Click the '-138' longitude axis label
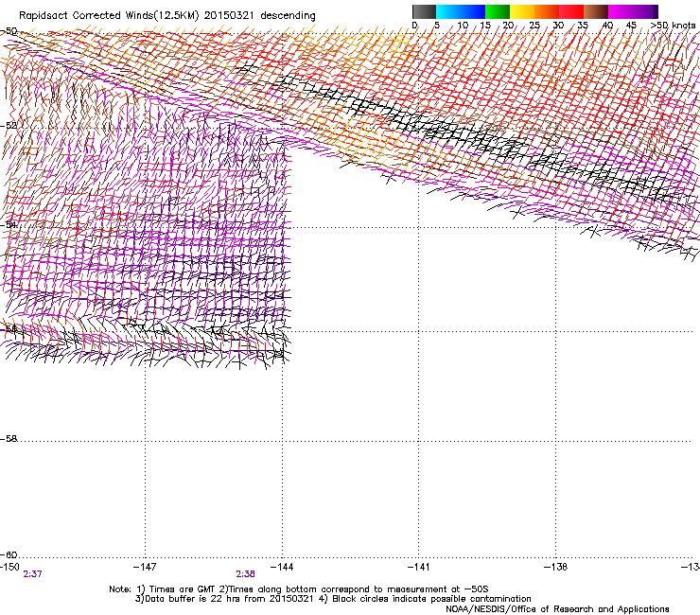700x615 pixels. (556, 567)
